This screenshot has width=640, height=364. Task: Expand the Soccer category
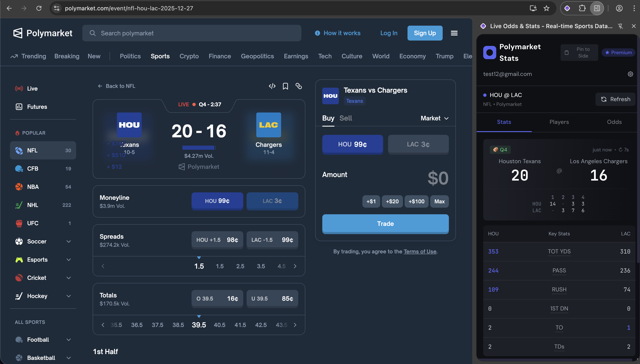coord(69,241)
